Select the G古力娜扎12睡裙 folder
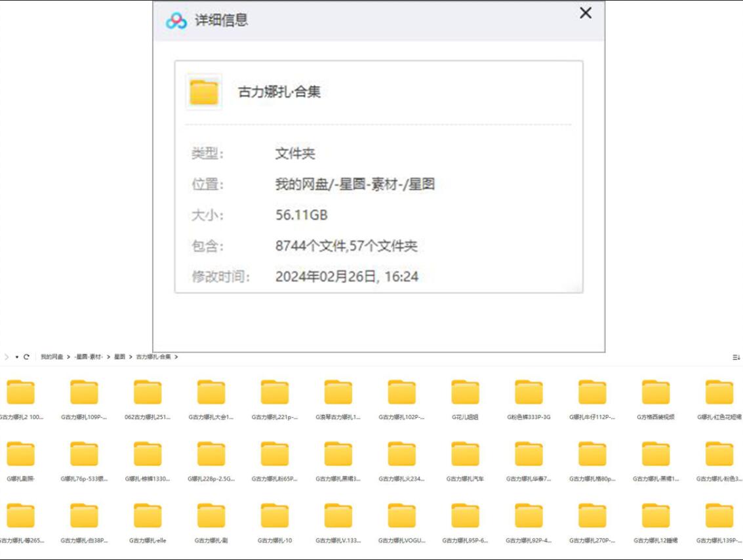The image size is (743, 560). click(655, 523)
